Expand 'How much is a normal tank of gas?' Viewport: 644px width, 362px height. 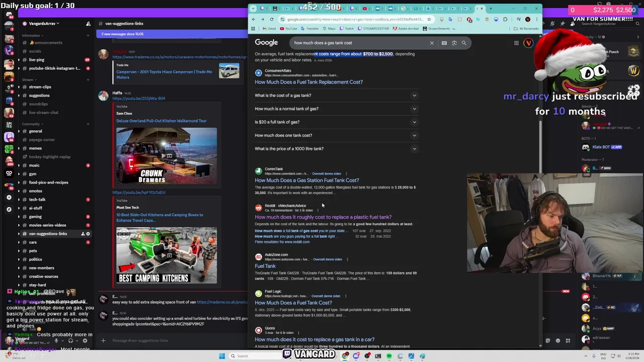[336, 109]
